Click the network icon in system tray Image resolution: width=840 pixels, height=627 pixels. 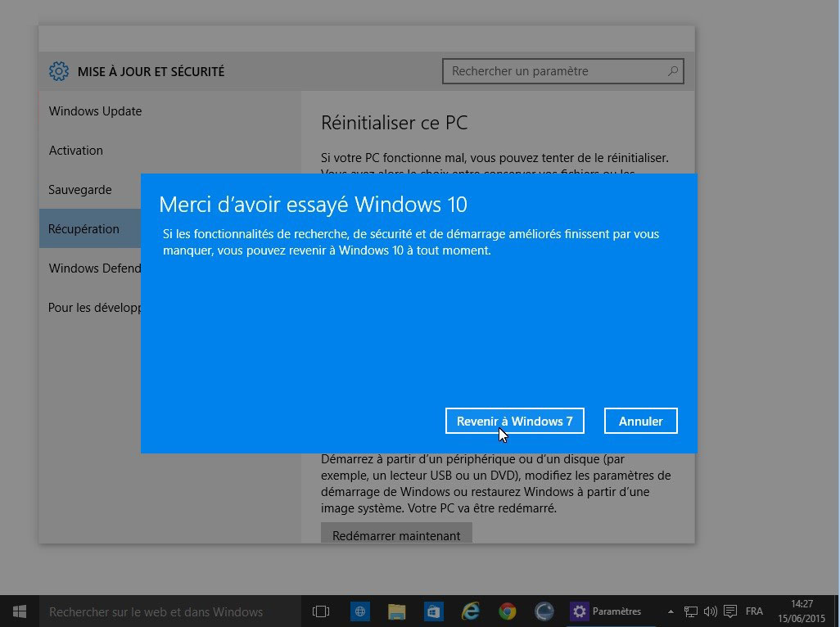690,611
